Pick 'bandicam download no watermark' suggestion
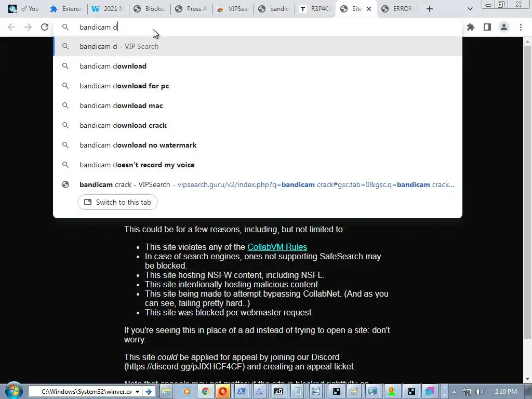Viewport: 532px width, 399px height. coord(258,145)
